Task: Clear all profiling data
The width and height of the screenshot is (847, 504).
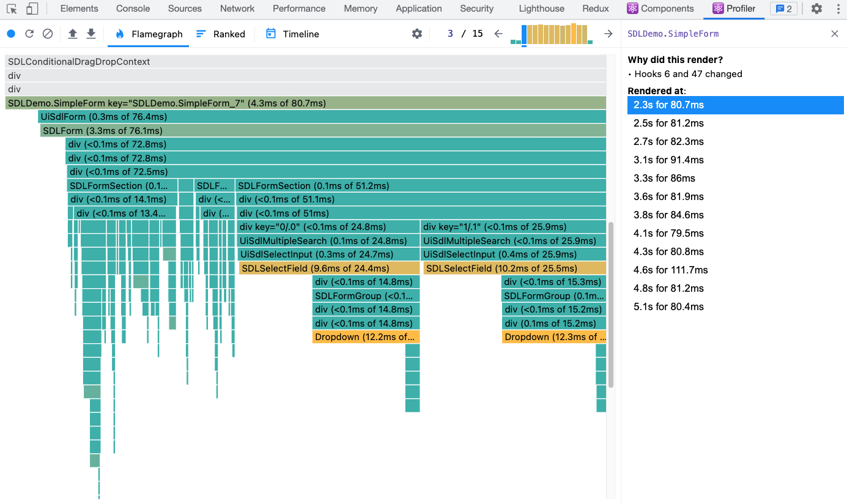Action: [x=48, y=34]
